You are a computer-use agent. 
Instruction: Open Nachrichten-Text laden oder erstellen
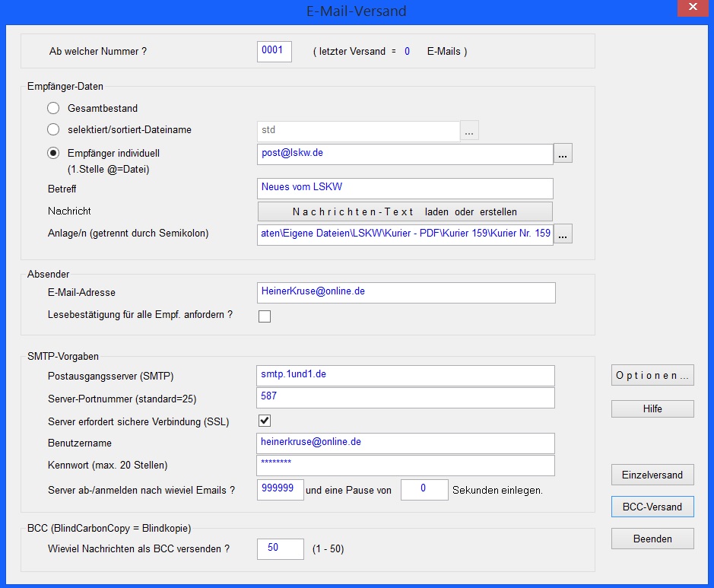tap(405, 211)
